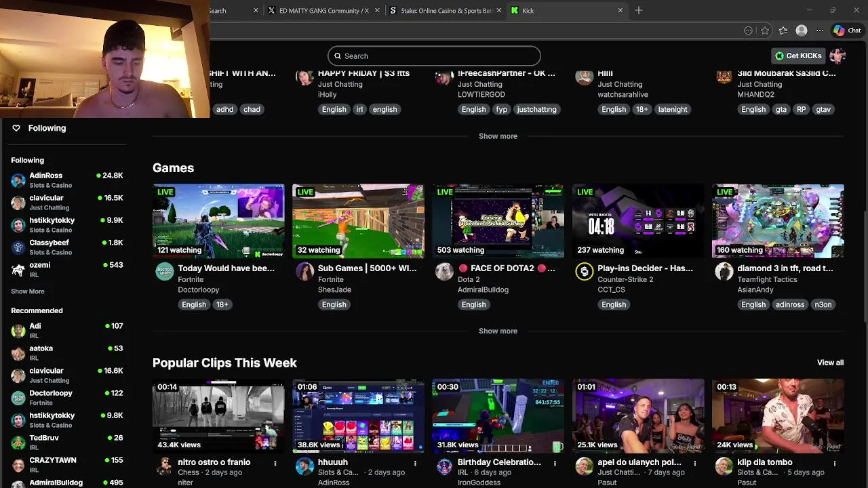This screenshot has height=488, width=868.
Task: Expand Show more under Following list
Action: coord(28,291)
